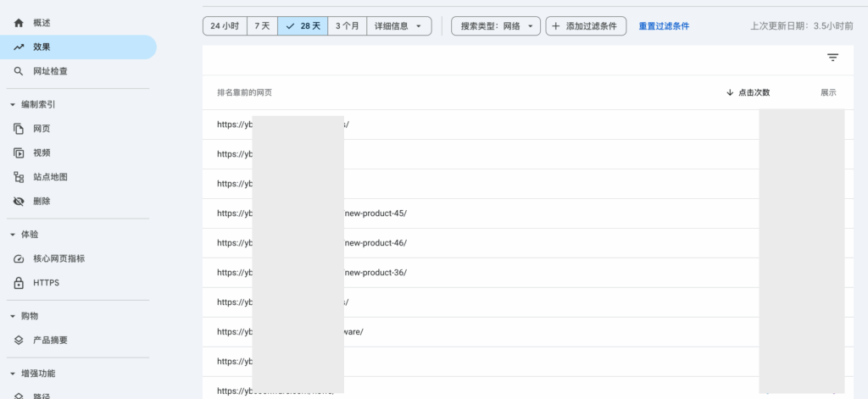Open the HTTPS report

click(78, 283)
